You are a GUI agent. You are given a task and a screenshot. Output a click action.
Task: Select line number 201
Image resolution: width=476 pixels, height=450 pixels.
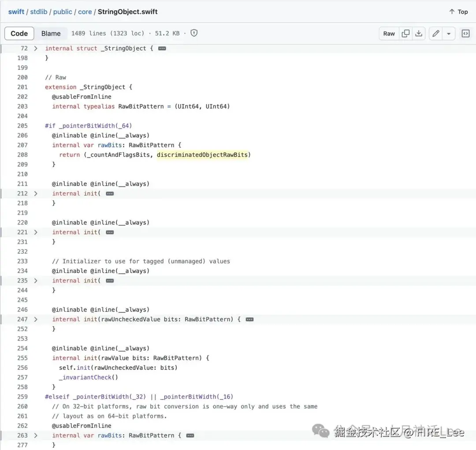point(22,87)
